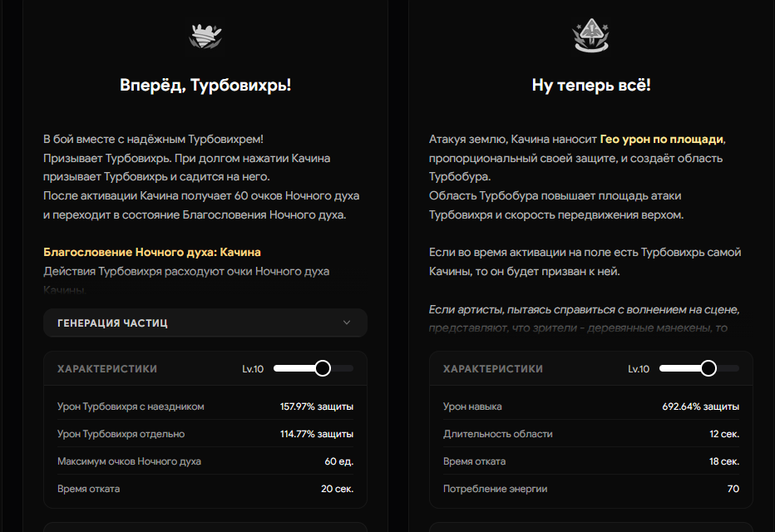Click the Потребление энергии stat row
The image size is (775, 532).
tap(591, 489)
